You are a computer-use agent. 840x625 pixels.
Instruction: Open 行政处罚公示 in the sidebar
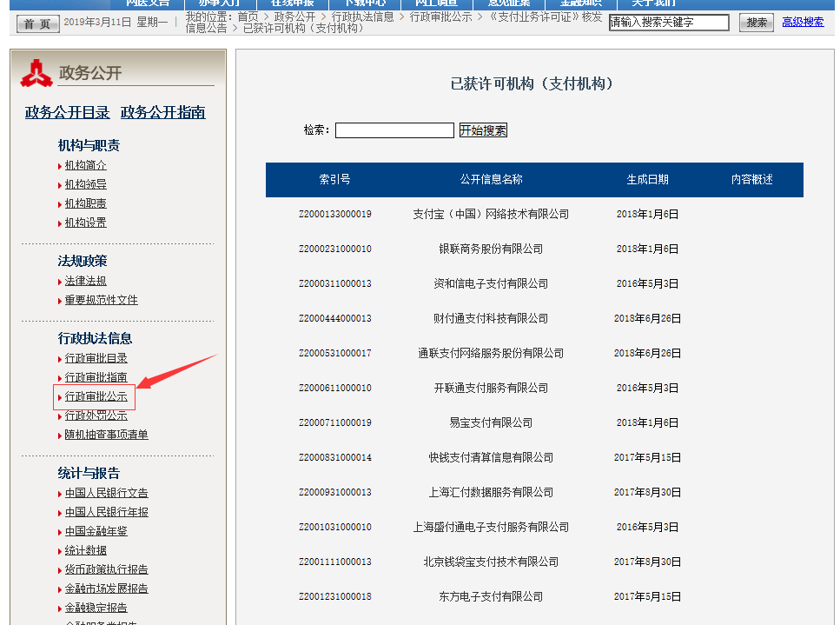click(x=96, y=416)
